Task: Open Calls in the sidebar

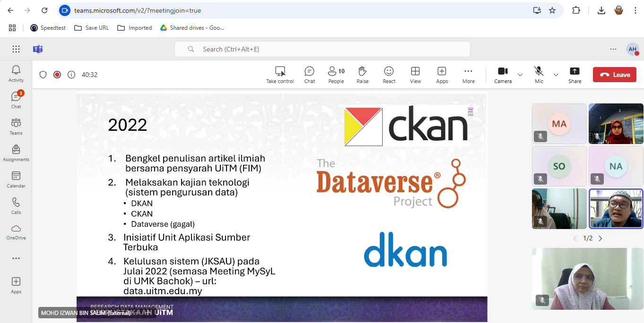Action: pyautogui.click(x=16, y=205)
